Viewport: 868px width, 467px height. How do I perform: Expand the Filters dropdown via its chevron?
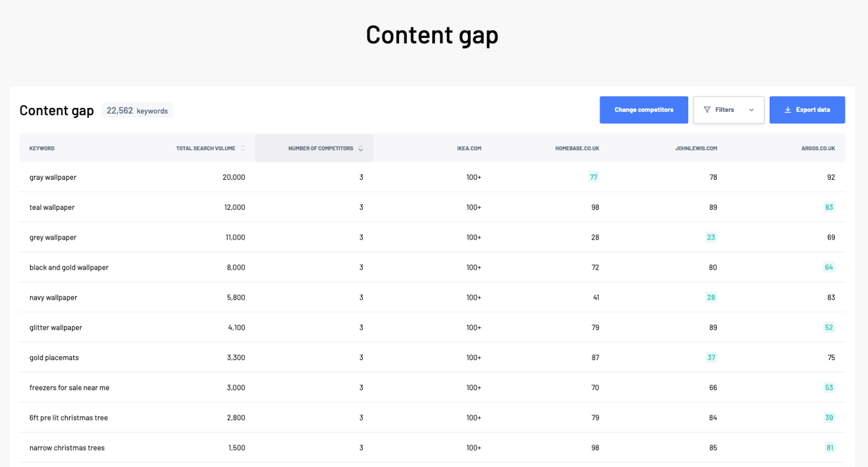(x=752, y=110)
